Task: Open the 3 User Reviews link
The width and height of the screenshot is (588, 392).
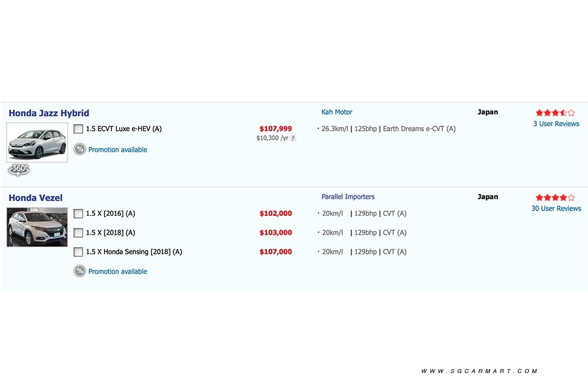Action: click(556, 123)
